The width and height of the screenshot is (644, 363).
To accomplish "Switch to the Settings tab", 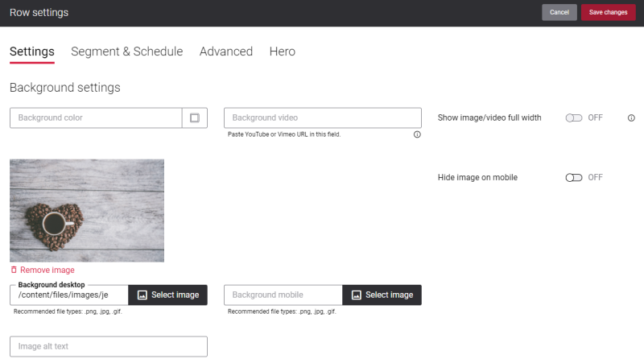I will point(32,52).
